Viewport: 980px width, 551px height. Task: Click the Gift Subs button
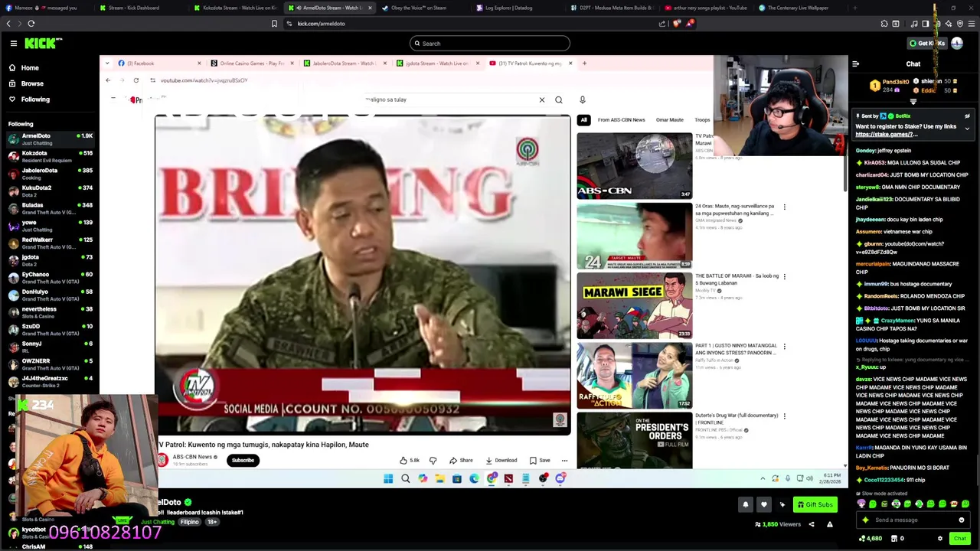pyautogui.click(x=814, y=505)
